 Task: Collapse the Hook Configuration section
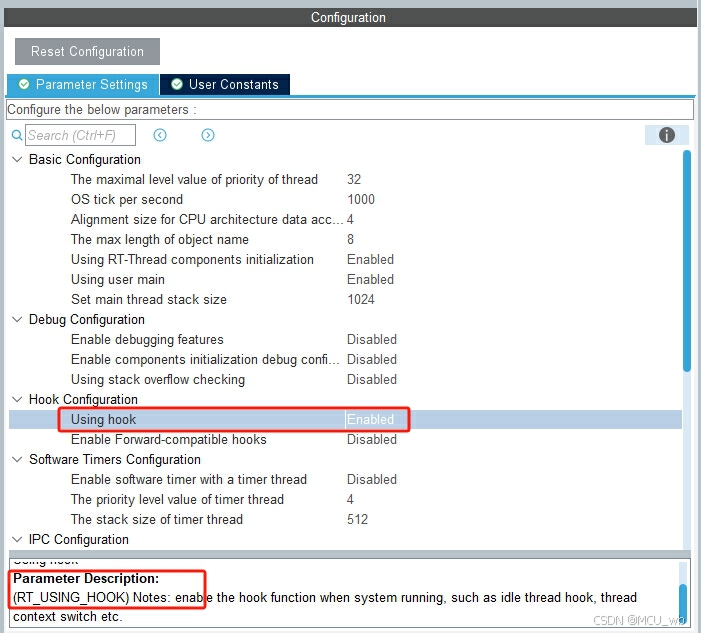tap(17, 400)
